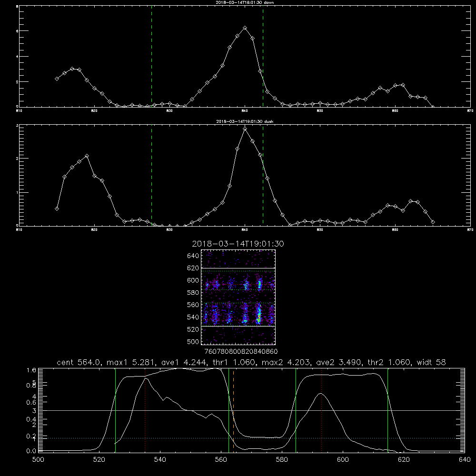This screenshot has width=476, height=476.
Task: Click the '600' x-axis label of bottom plot
Action: point(343,460)
